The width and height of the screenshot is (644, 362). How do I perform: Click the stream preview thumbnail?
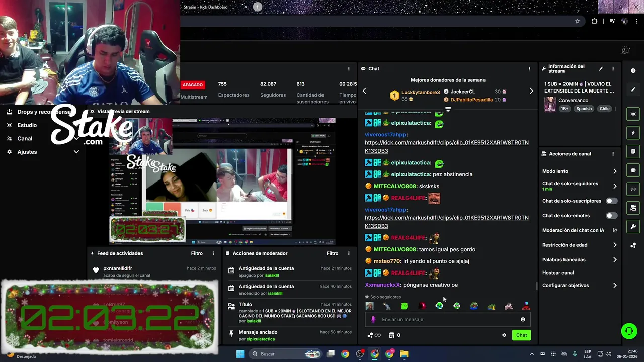(222, 182)
